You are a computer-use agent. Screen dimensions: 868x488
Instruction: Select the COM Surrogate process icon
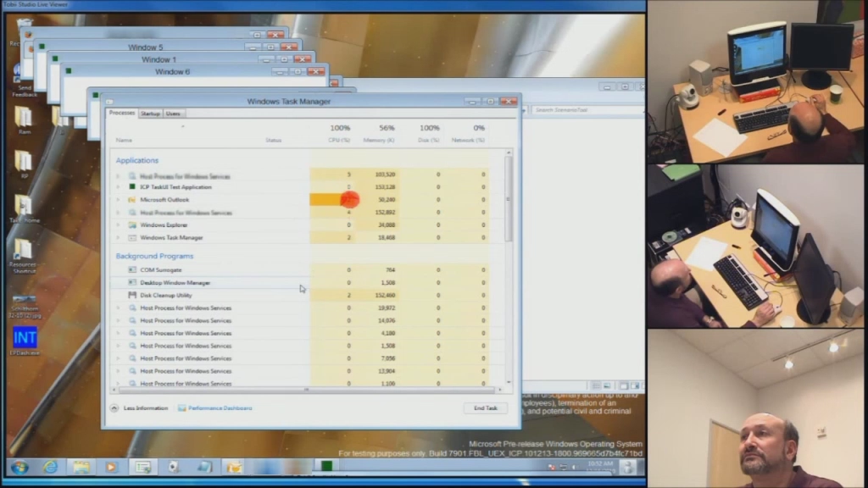[131, 269]
